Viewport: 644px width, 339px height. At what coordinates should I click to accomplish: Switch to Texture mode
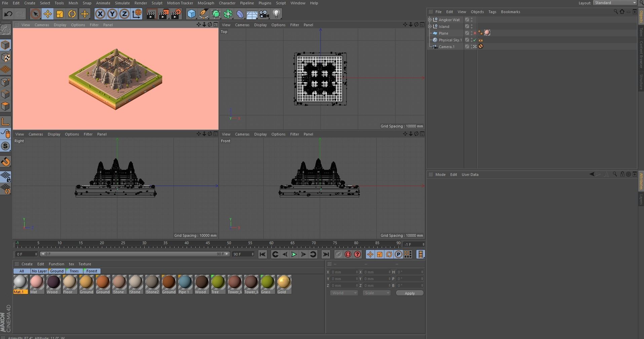(5, 58)
